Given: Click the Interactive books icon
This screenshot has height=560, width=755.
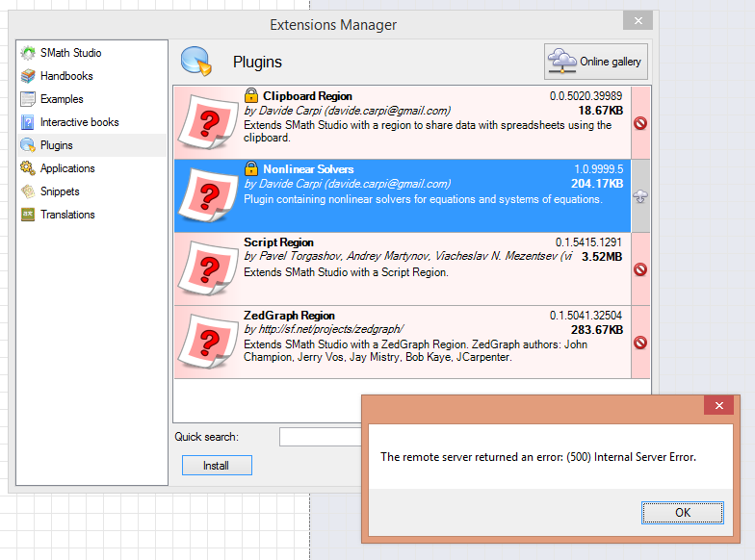Looking at the screenshot, I should pos(28,122).
